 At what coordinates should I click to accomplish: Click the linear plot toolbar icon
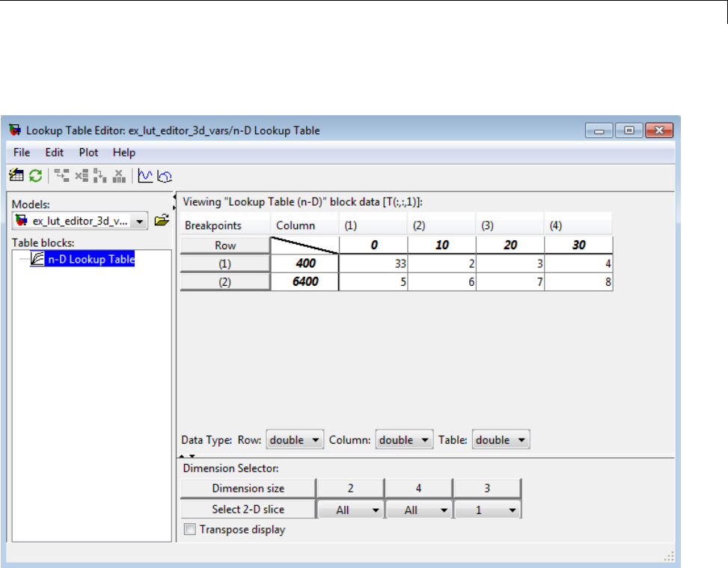(x=145, y=176)
